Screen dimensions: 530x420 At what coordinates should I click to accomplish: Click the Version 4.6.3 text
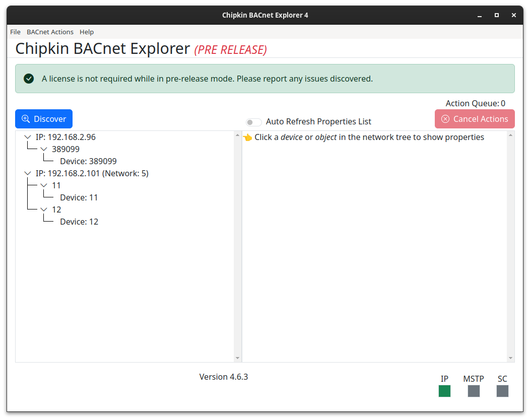click(223, 377)
